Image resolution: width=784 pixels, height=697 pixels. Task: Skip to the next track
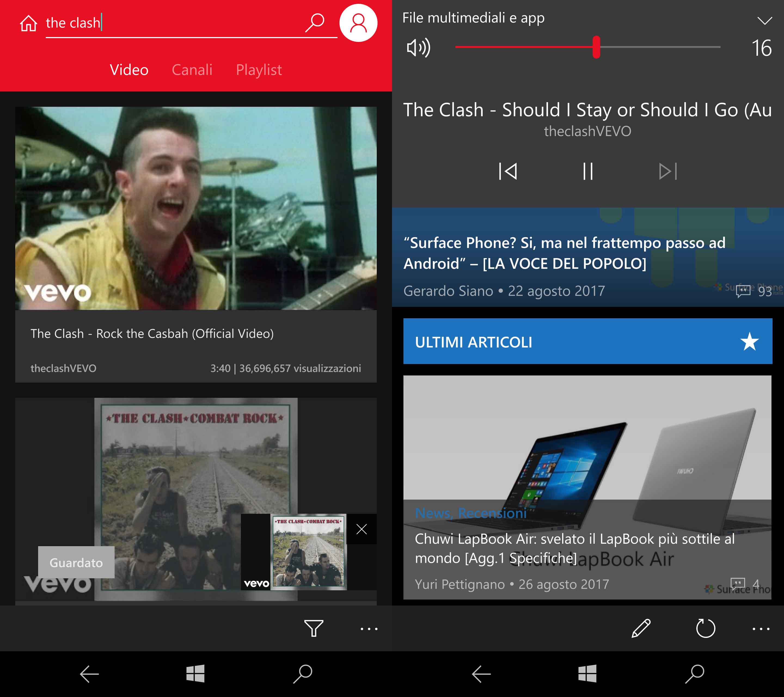pos(668,171)
